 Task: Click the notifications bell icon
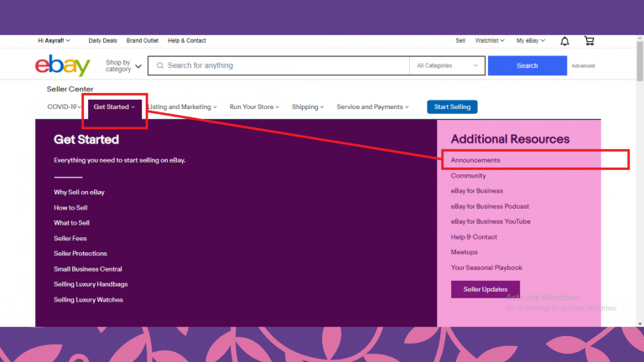tap(564, 40)
